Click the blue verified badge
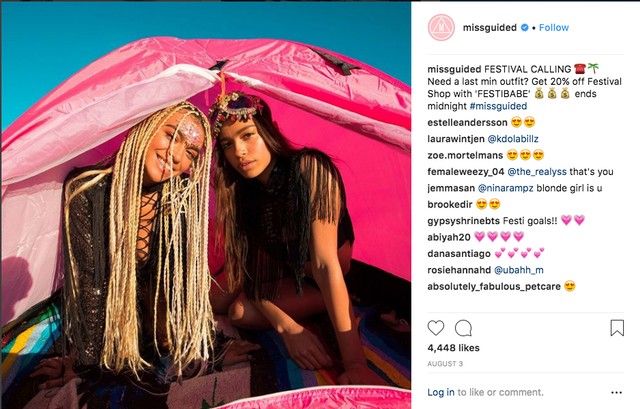Screen dimensions: 640x409 tap(524, 28)
